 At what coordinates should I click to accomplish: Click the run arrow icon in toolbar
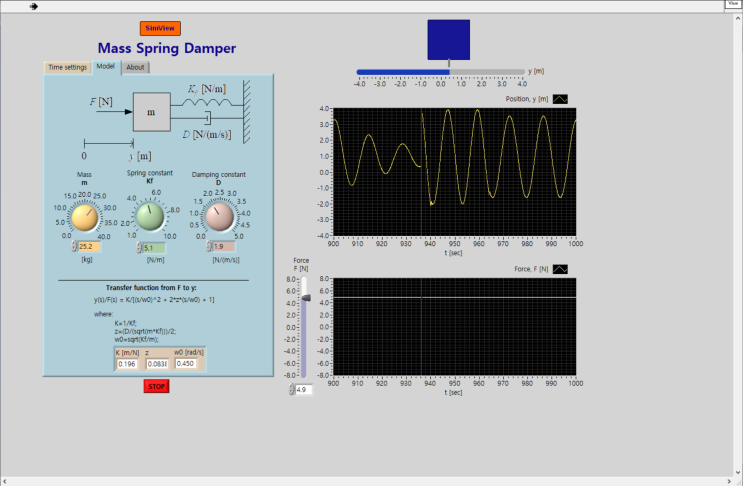click(x=34, y=6)
